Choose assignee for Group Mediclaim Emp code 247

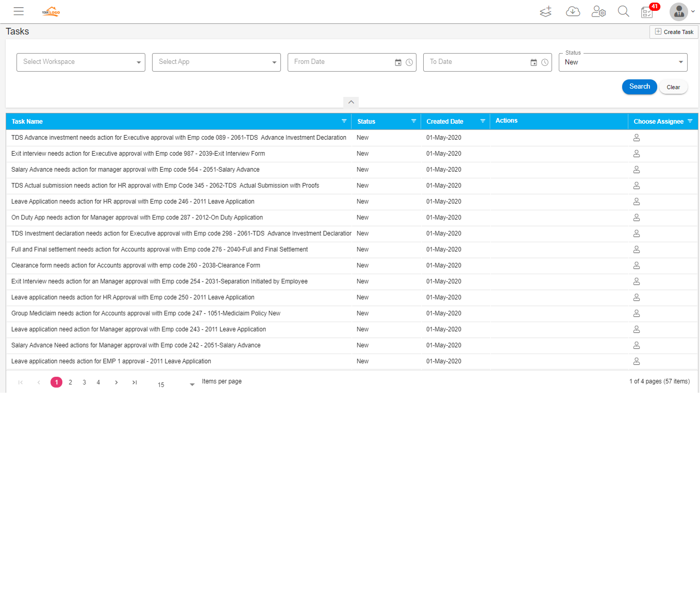[x=637, y=313]
